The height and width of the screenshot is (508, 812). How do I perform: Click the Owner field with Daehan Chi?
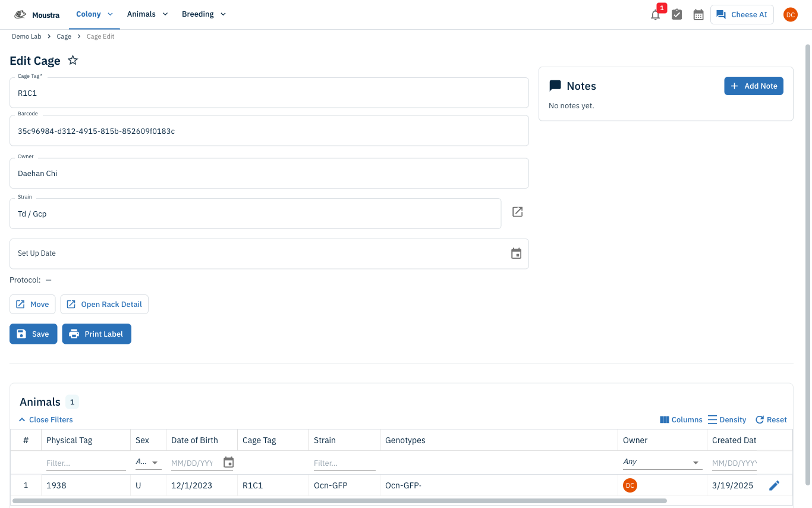tap(269, 173)
